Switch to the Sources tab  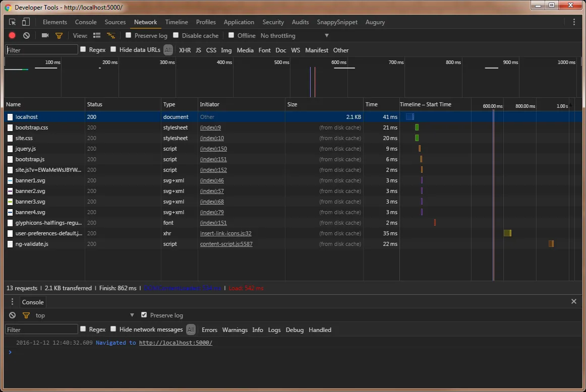(x=115, y=22)
